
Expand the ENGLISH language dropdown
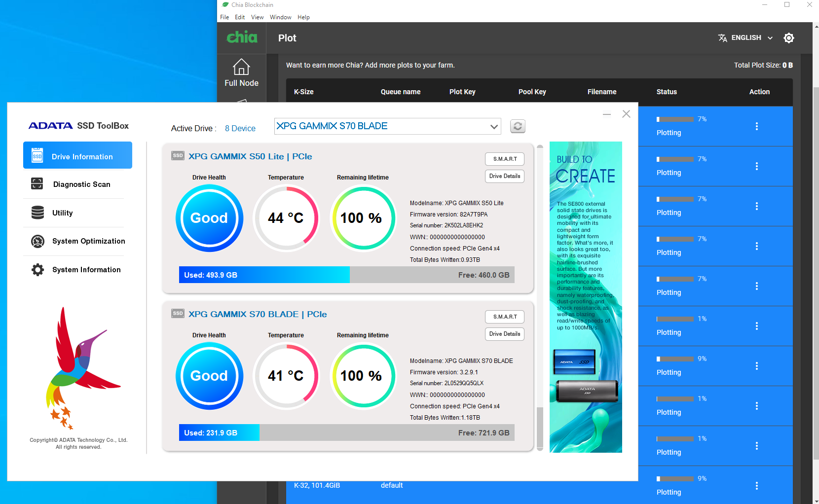click(x=745, y=38)
